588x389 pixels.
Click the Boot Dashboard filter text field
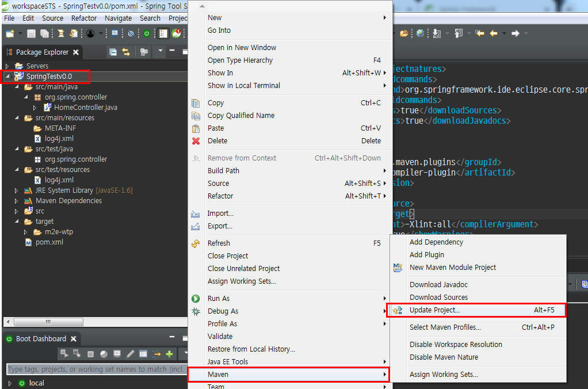[x=97, y=369]
